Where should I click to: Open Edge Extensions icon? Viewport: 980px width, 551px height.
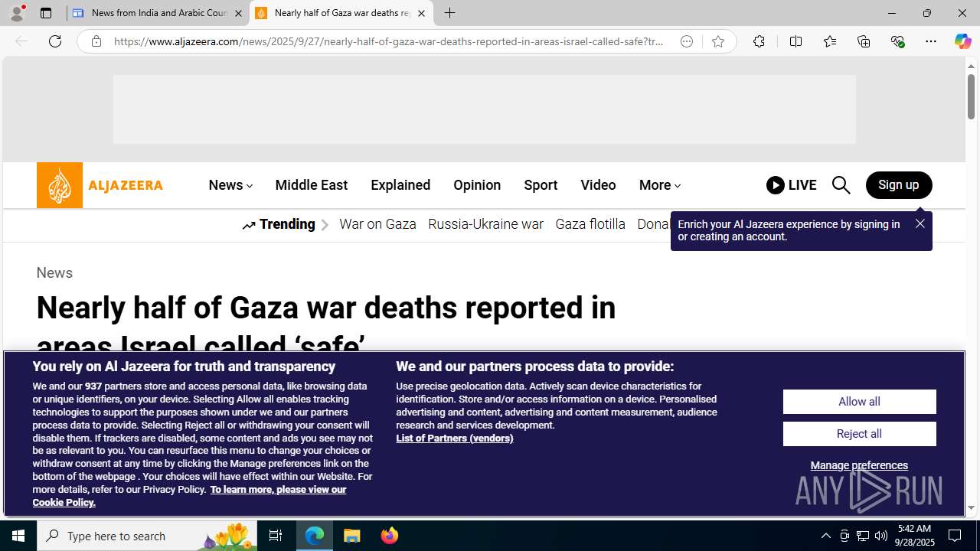coord(759,41)
